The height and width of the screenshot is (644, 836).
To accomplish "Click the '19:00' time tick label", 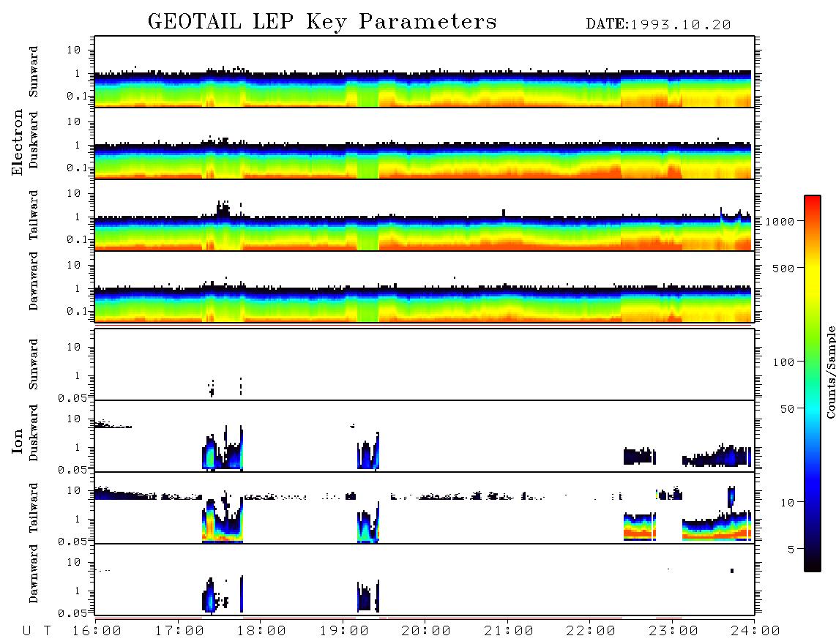I will click(344, 631).
